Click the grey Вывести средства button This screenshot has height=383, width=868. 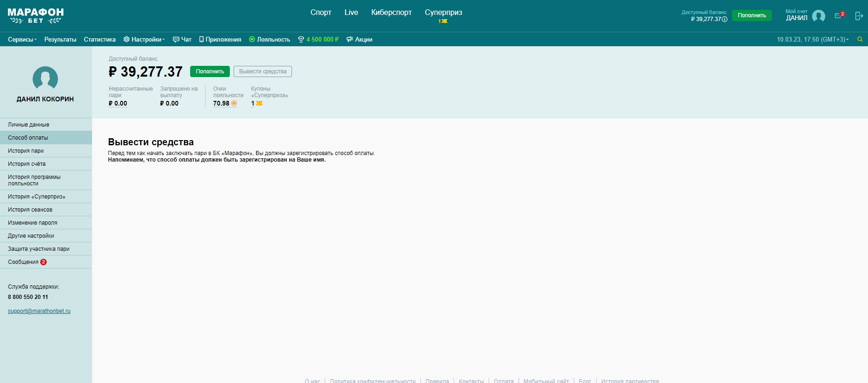(x=263, y=71)
